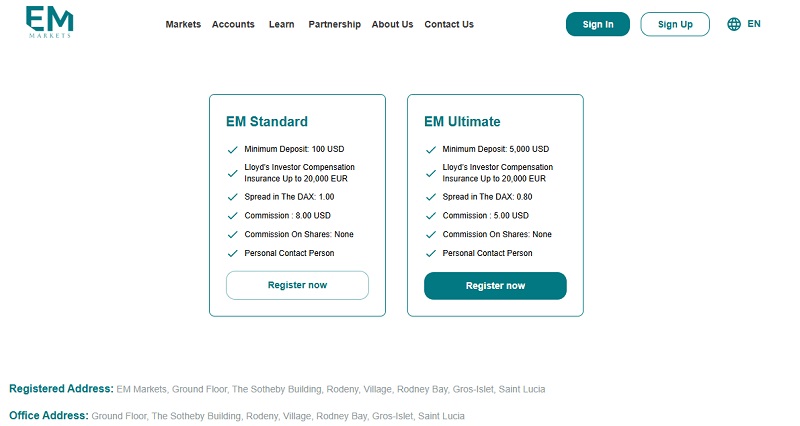
Task: Click checkmark beside Commission 8.00 USD
Action: tap(233, 216)
